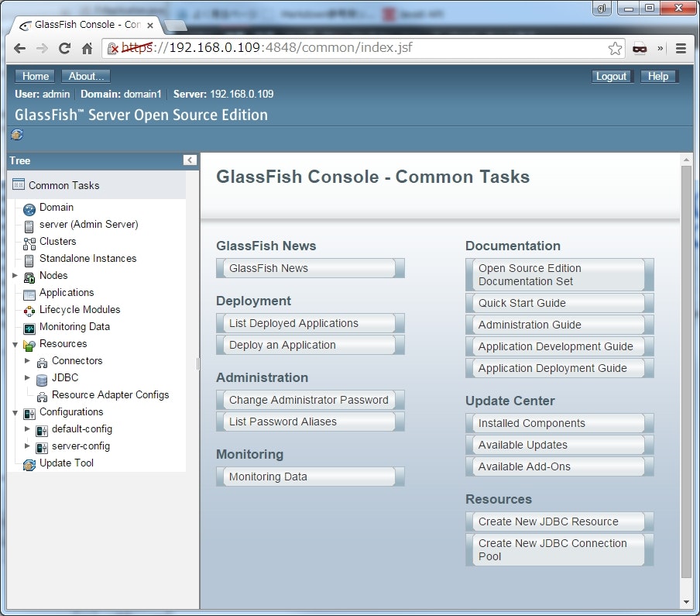Viewport: 700px width, 616px height.
Task: Click the insecure https warning icon
Action: (x=113, y=48)
